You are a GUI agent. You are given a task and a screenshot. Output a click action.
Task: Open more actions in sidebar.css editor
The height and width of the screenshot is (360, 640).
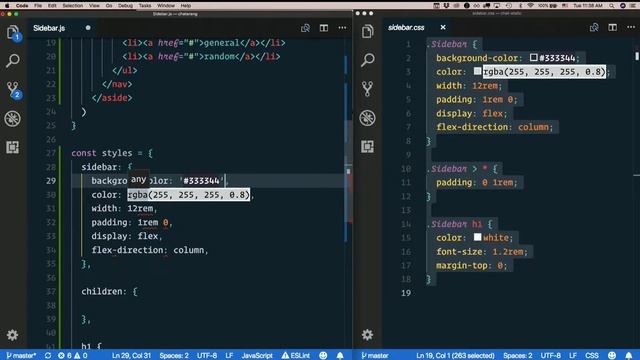click(631, 27)
